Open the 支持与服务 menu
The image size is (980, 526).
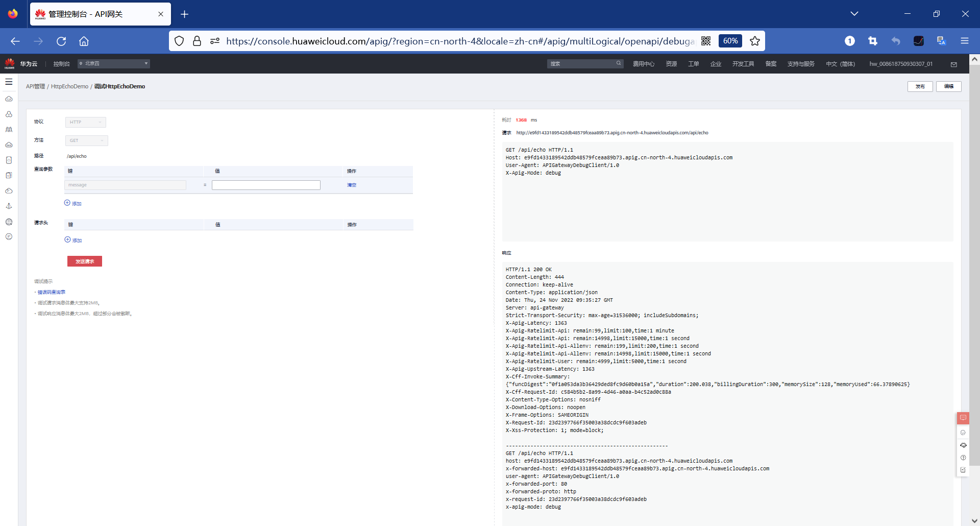[801, 64]
